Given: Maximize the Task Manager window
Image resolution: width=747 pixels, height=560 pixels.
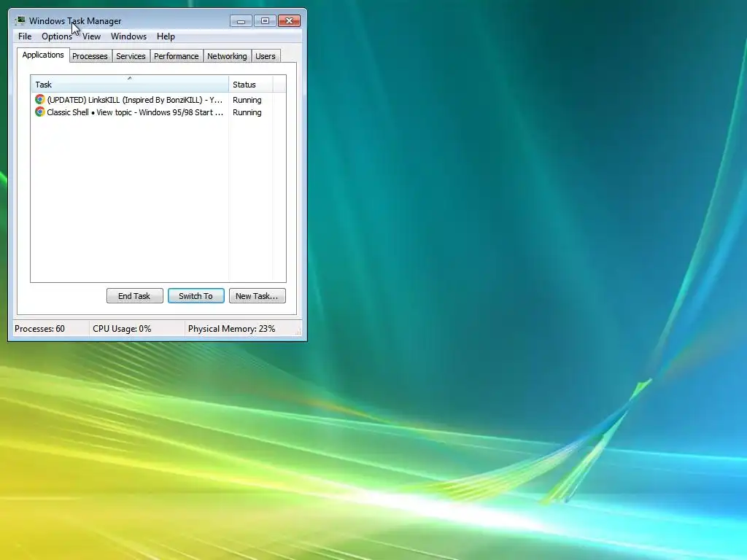Looking at the screenshot, I should tap(265, 21).
